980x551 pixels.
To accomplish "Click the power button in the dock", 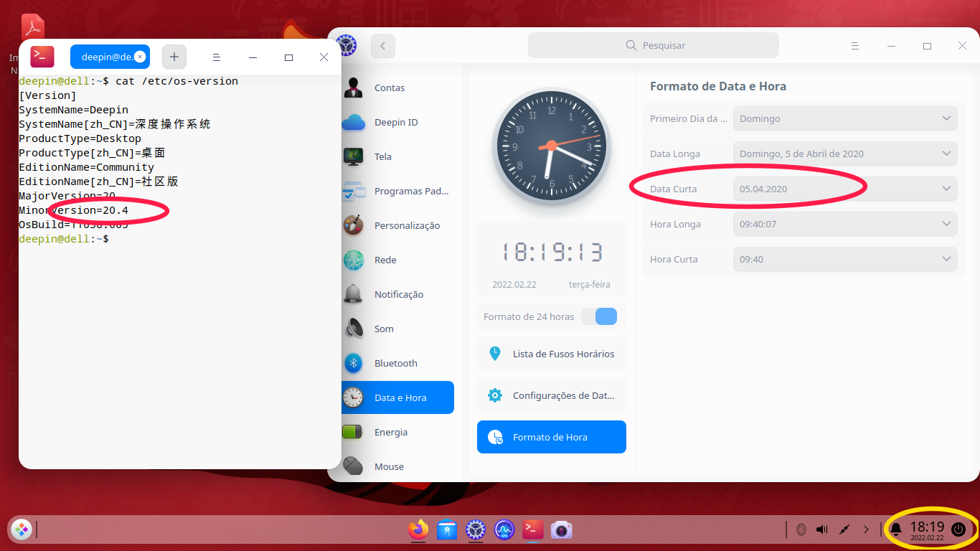I will pos(958,529).
